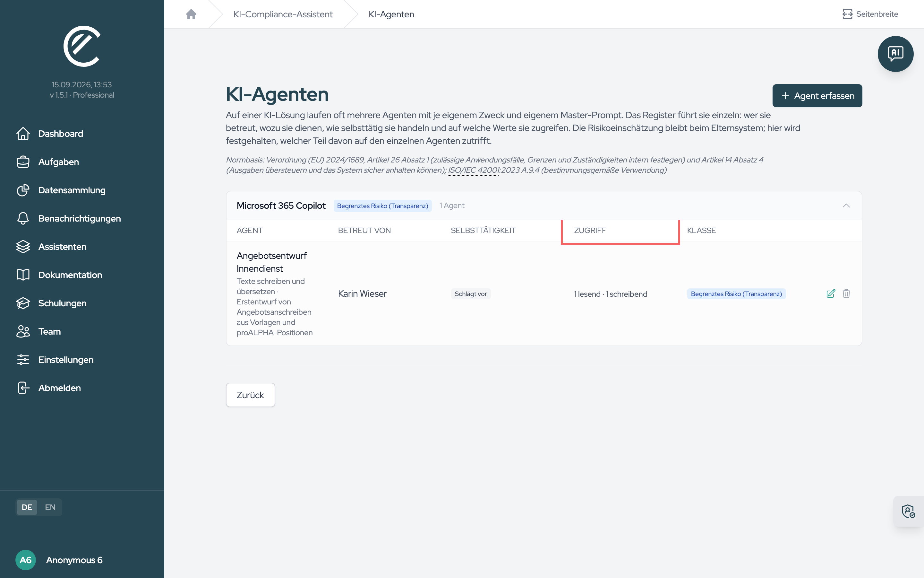Click KI-Agenten breadcrumb entry
Screen dimensions: 924x578
[391, 14]
